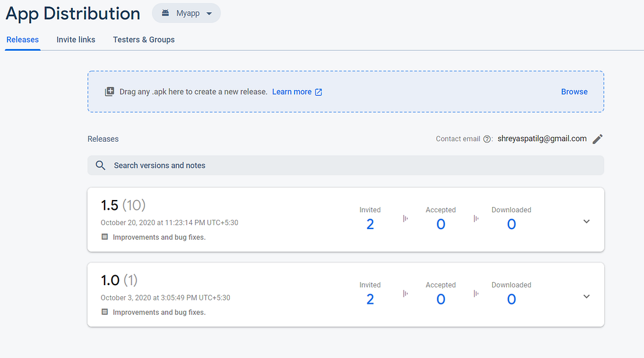The image size is (644, 358).
Task: Expand the 1.5 release details chevron
Action: (x=586, y=222)
